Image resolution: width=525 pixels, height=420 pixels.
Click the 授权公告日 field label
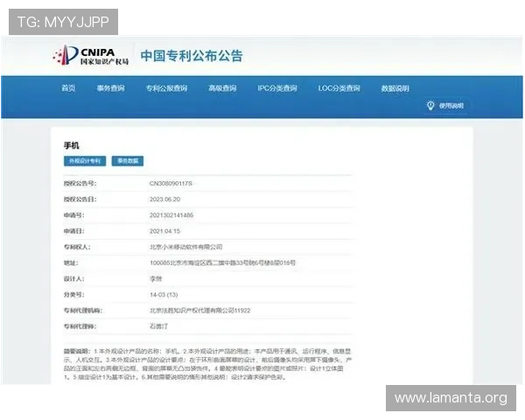click(x=80, y=199)
